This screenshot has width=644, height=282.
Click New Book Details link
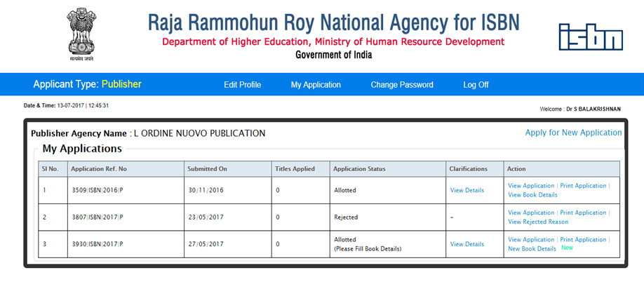point(532,249)
